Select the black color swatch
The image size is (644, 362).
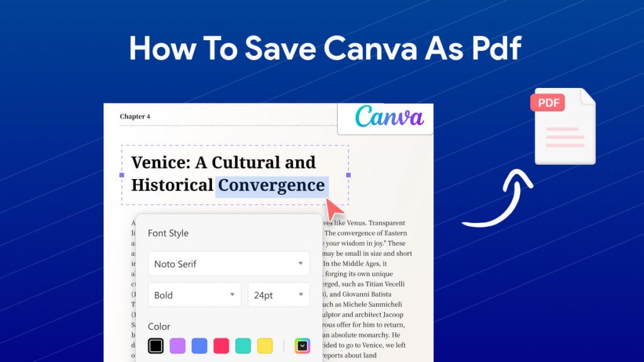coord(156,346)
